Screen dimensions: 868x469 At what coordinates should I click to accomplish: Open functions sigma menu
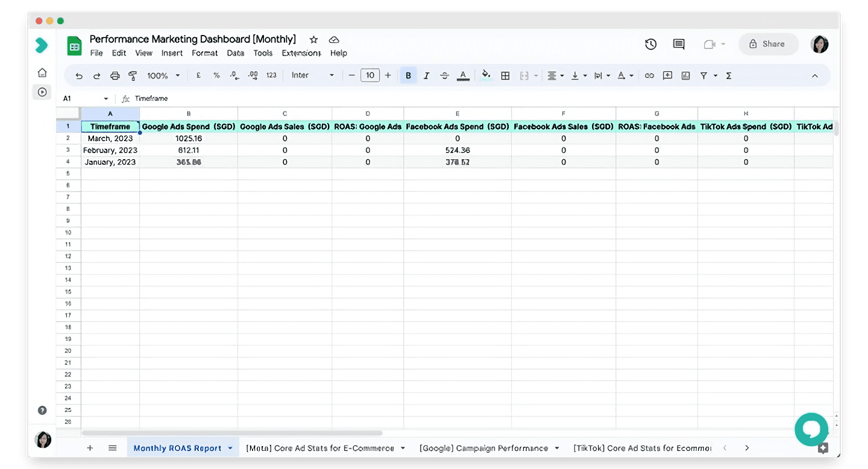[x=729, y=76]
